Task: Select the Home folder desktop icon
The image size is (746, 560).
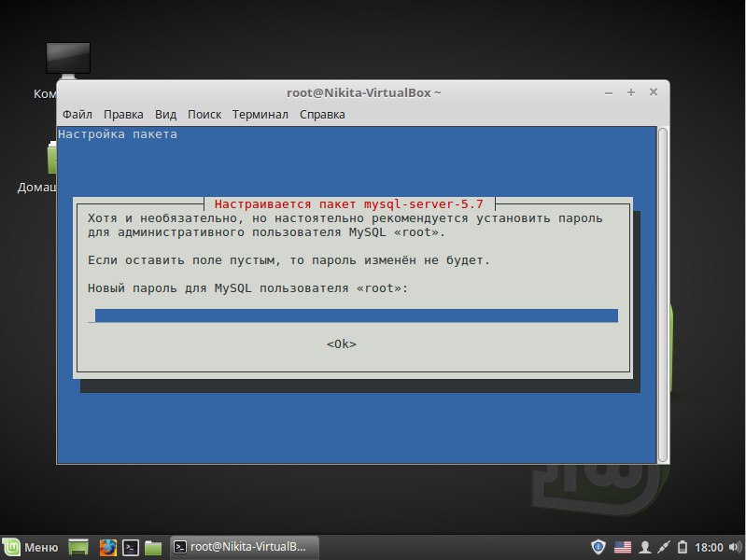Action: point(51,159)
